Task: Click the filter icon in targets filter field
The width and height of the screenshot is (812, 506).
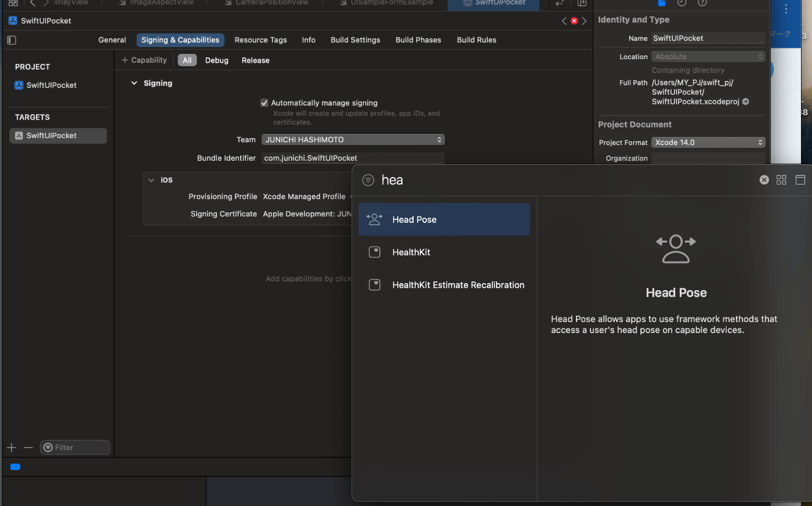Action: (48, 447)
